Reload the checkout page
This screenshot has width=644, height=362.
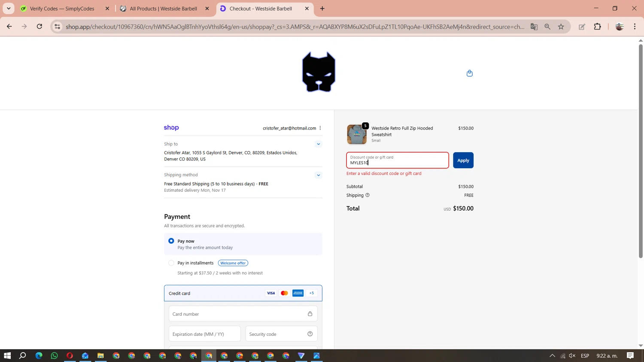(39, 27)
